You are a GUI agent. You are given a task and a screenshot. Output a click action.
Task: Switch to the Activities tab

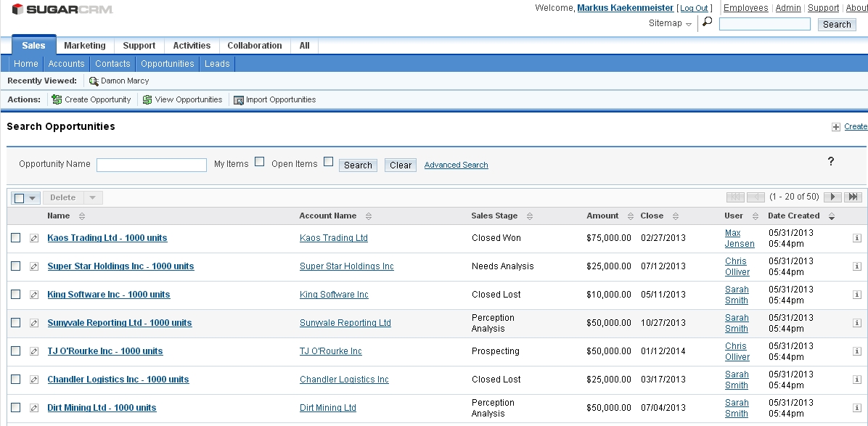click(192, 46)
